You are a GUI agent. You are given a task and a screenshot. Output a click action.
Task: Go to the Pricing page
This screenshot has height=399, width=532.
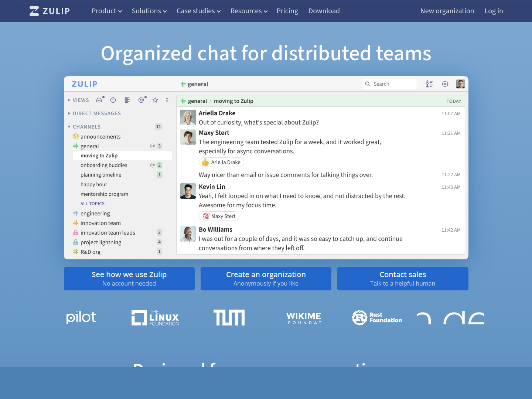pos(287,11)
